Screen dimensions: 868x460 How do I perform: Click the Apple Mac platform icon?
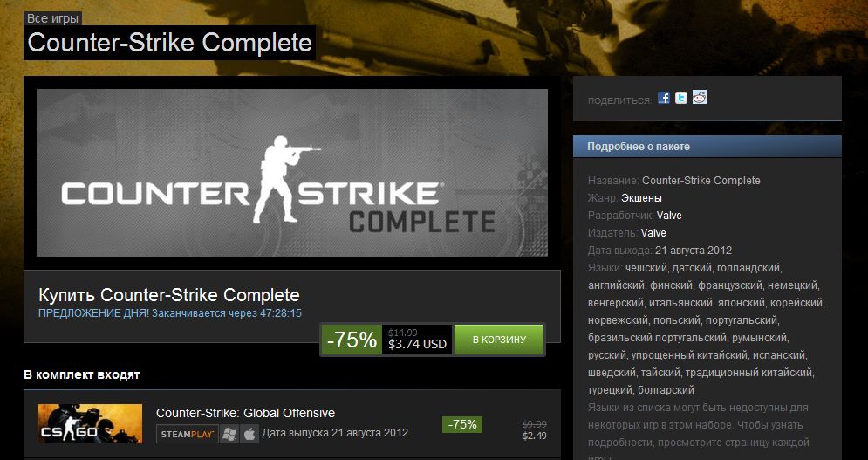tap(249, 434)
